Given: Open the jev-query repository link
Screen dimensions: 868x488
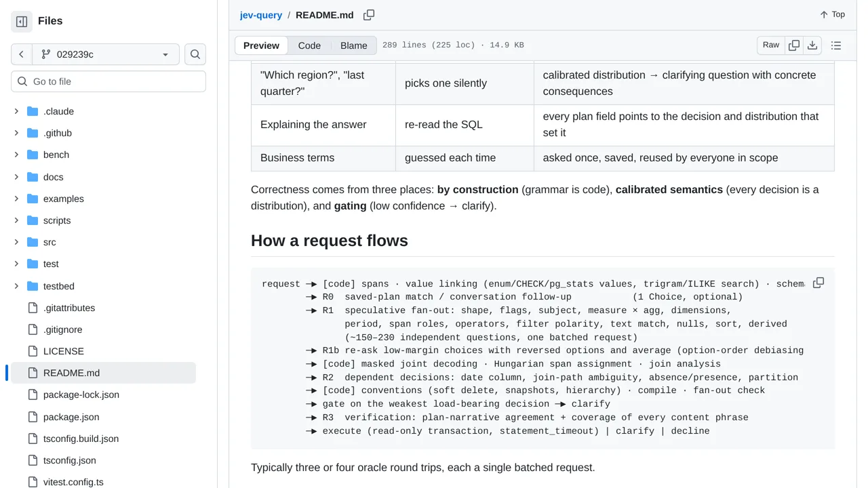Looking at the screenshot, I should pos(261,15).
